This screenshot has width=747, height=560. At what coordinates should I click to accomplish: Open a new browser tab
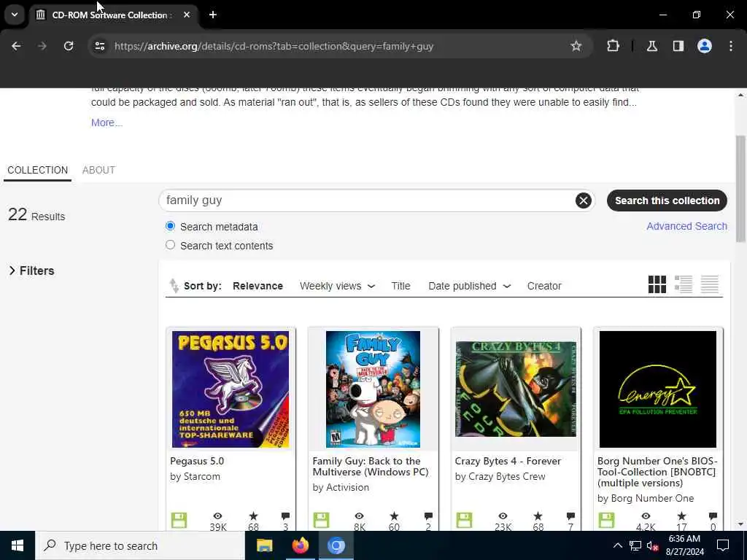coord(213,15)
